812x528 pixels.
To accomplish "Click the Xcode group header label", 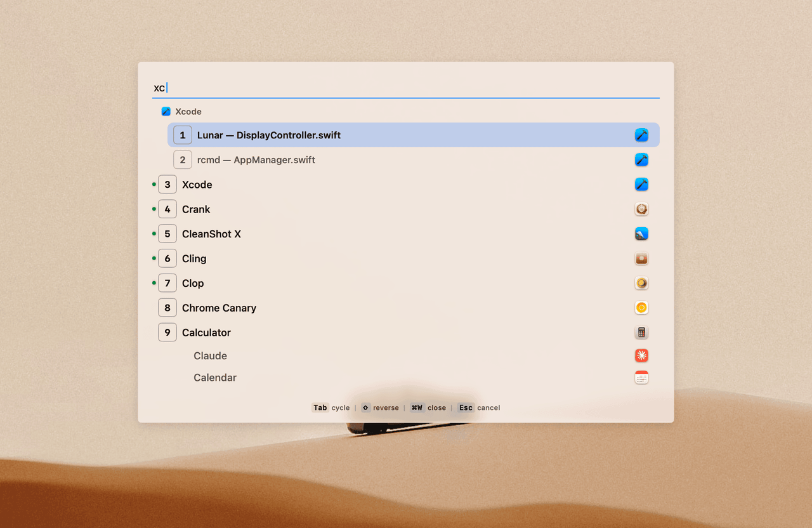I will pos(188,112).
